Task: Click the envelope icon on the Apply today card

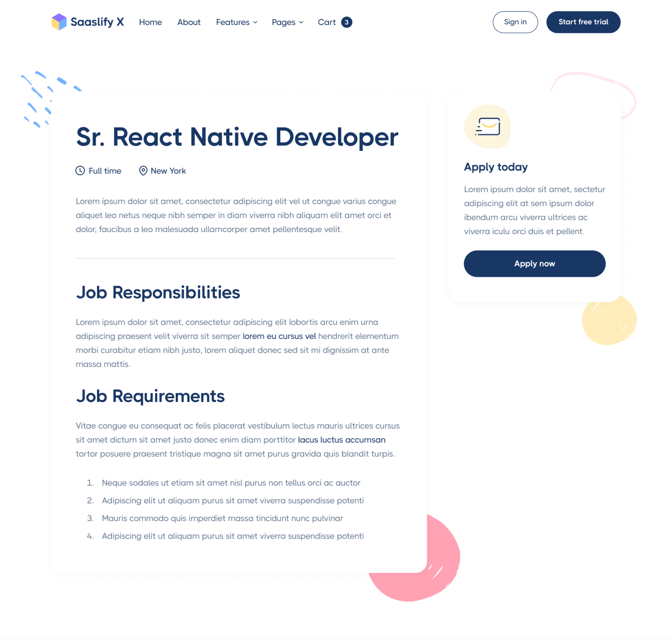Action: pyautogui.click(x=487, y=126)
